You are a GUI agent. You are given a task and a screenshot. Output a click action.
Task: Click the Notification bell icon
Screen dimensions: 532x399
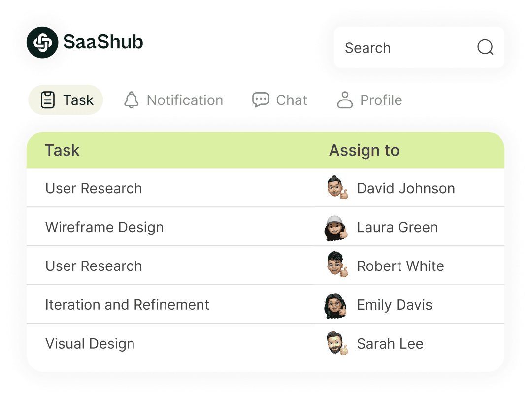click(131, 100)
